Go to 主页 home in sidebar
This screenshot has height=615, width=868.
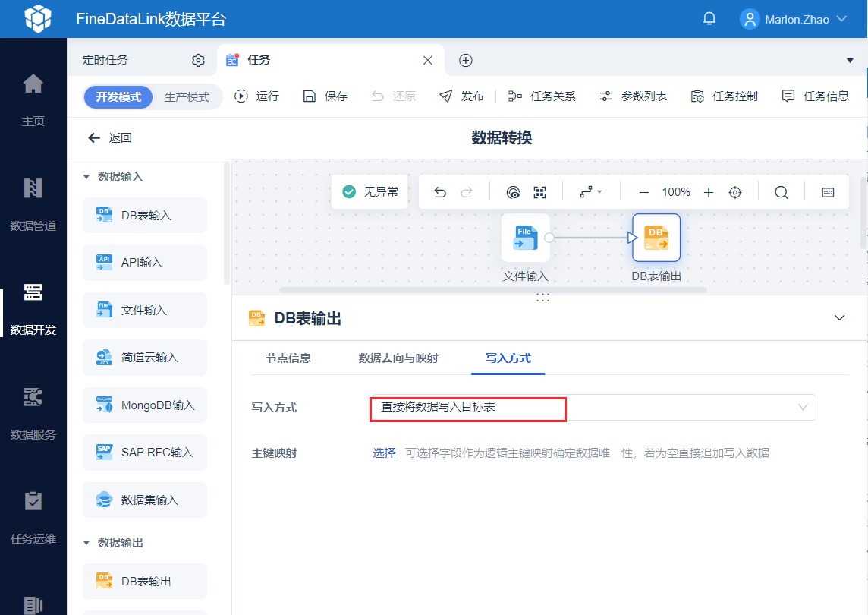click(x=33, y=99)
